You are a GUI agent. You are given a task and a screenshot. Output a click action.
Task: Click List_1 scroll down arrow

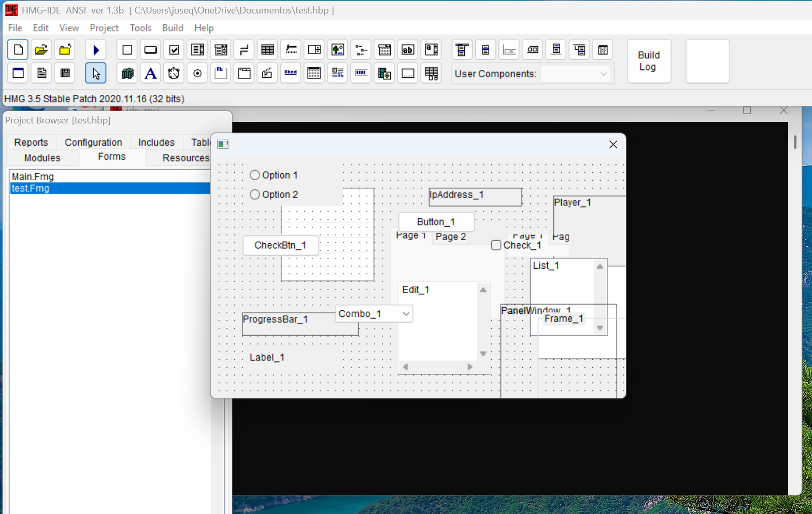(600, 328)
